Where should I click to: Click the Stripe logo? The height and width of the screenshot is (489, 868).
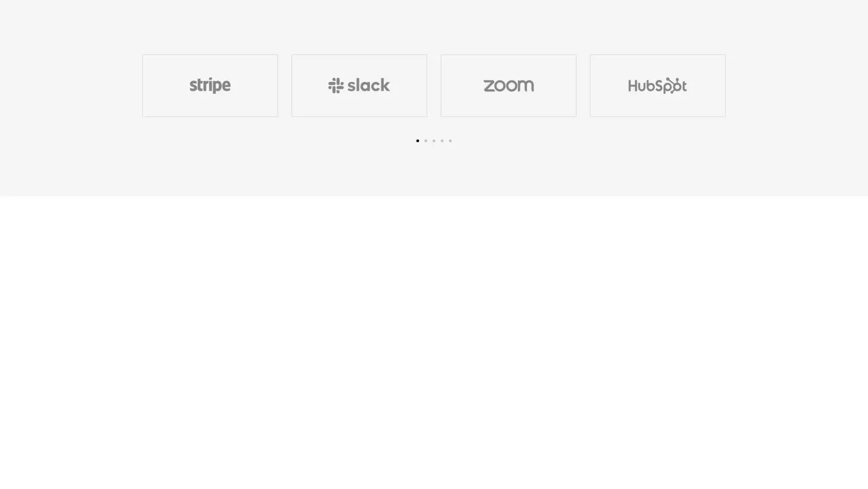tap(210, 86)
